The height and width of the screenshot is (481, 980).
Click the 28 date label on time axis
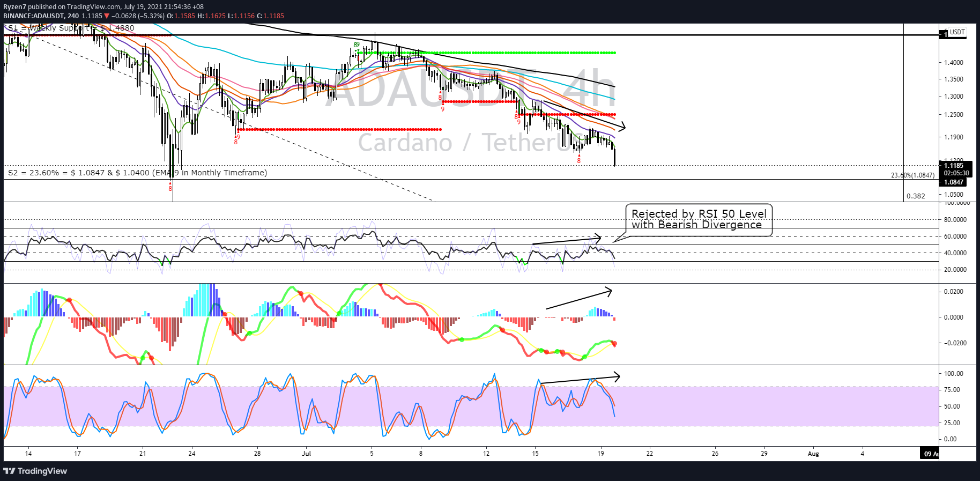tap(257, 454)
